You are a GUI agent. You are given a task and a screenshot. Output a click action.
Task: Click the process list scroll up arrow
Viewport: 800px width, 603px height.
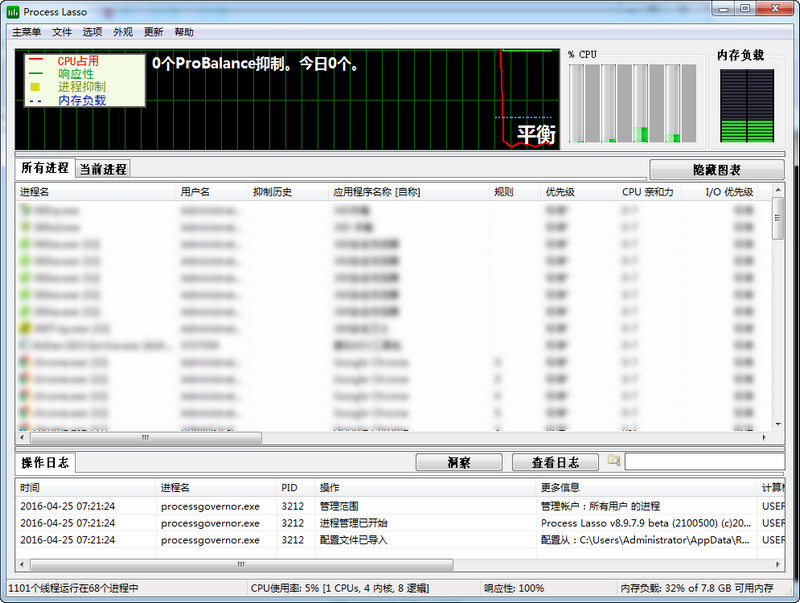tap(778, 190)
